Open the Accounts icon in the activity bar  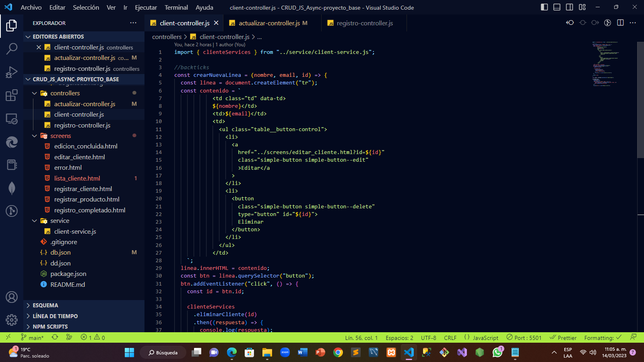pos(12,297)
